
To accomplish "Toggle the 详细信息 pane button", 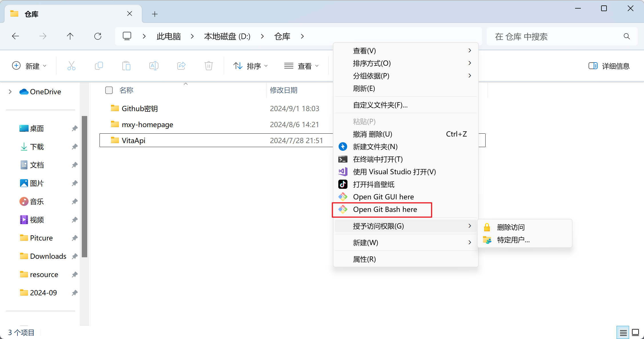I will pos(609,66).
